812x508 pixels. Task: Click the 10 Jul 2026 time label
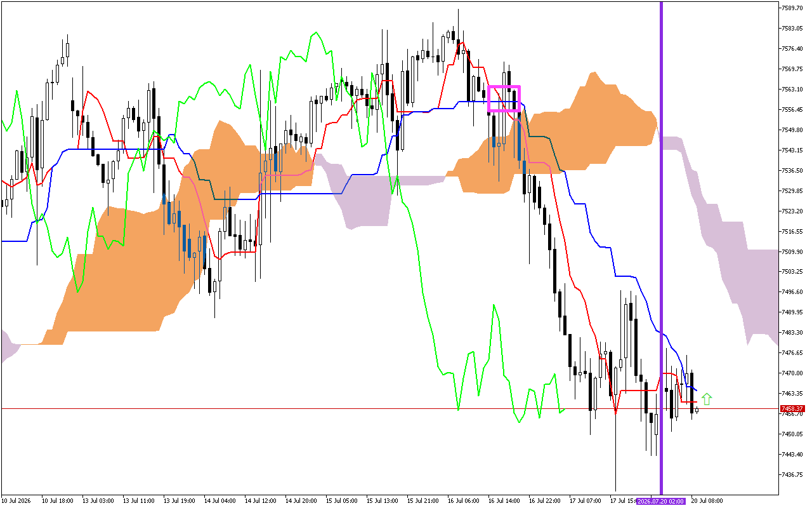pyautogui.click(x=16, y=501)
